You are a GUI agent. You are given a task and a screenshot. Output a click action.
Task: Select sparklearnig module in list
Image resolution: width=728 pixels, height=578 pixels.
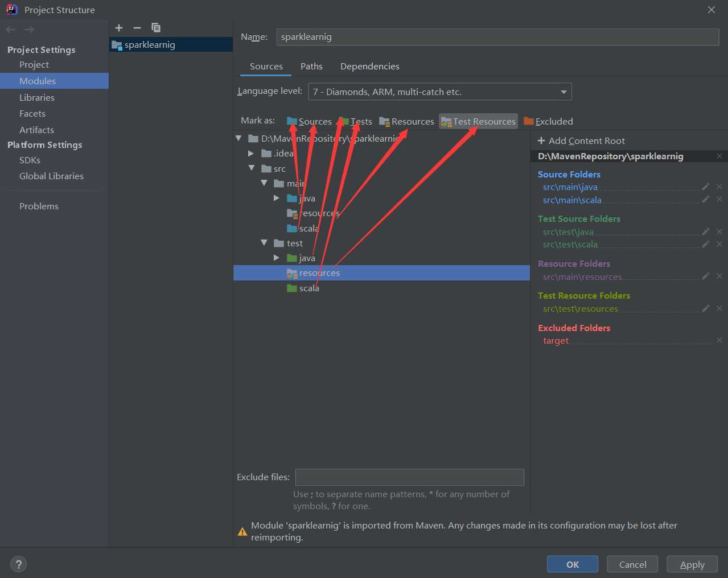click(171, 44)
